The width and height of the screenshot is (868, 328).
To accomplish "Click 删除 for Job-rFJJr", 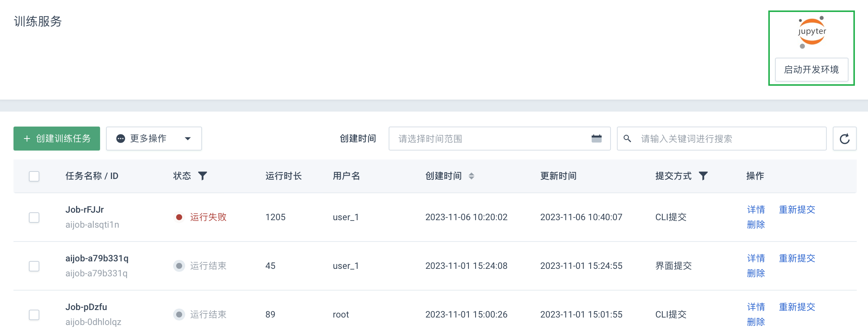I will pos(756,225).
